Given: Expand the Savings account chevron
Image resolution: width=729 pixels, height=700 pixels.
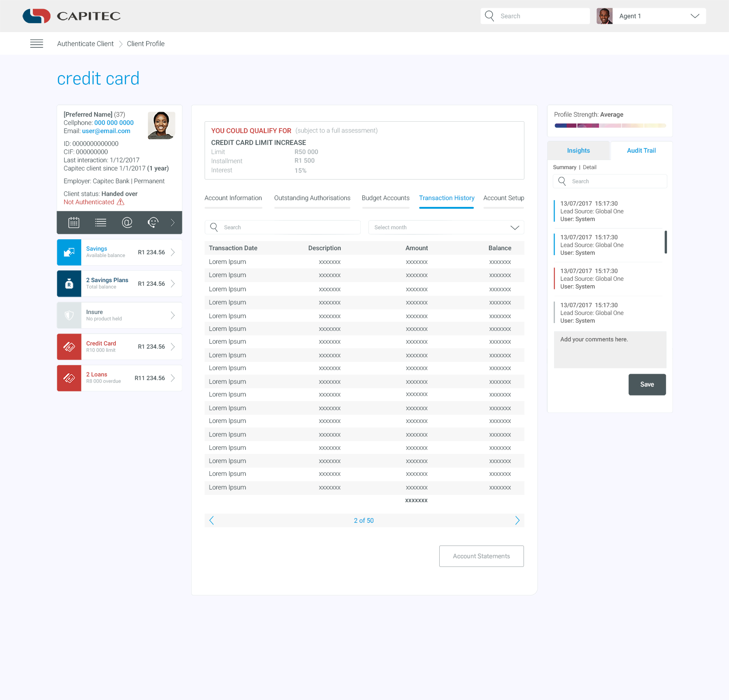Looking at the screenshot, I should click(173, 252).
